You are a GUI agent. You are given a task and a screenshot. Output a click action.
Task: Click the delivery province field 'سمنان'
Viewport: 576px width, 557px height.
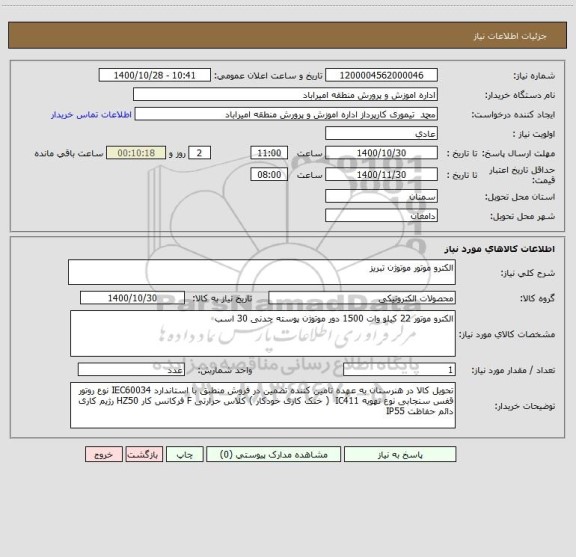point(381,196)
